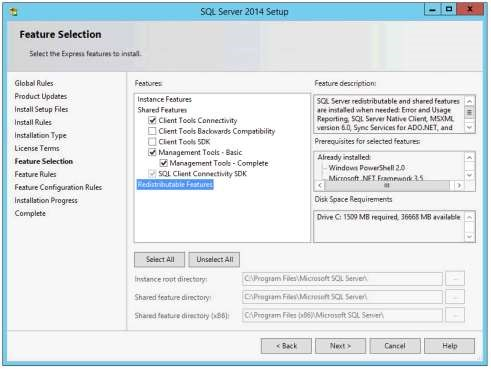Toggle Management Tools - Complete checkbox
Viewport: 491px width, 369px height.
pos(164,163)
